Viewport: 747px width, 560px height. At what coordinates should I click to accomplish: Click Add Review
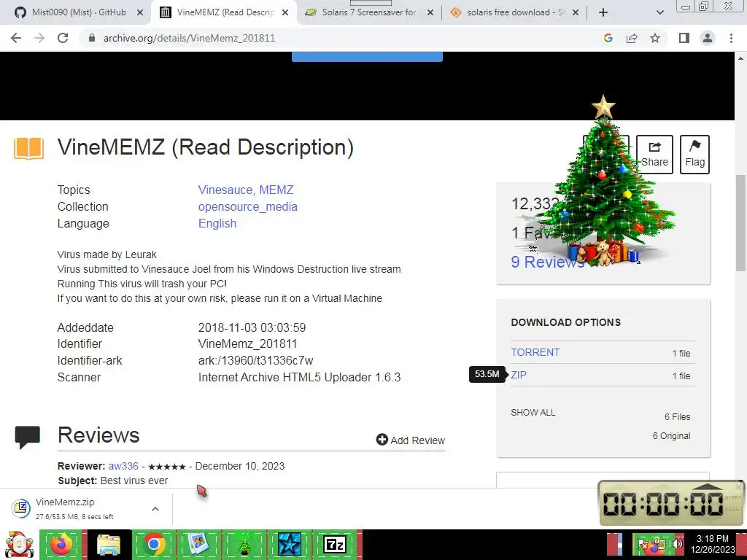[x=411, y=440]
